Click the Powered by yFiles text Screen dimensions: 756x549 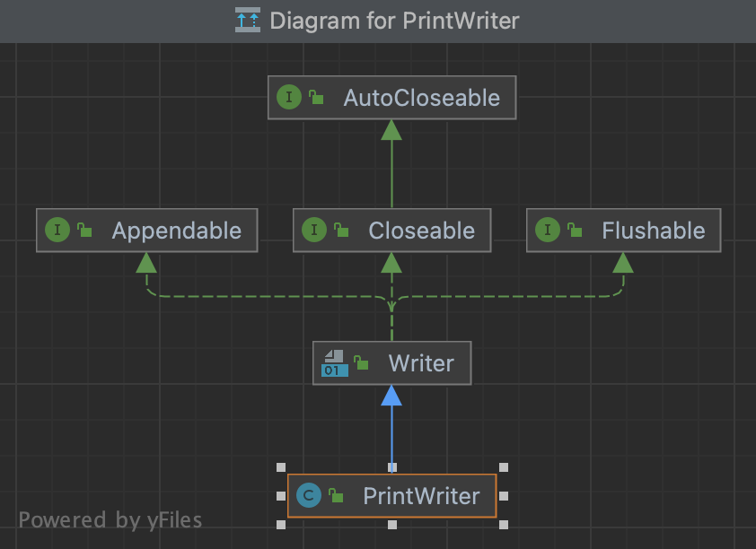(110, 520)
